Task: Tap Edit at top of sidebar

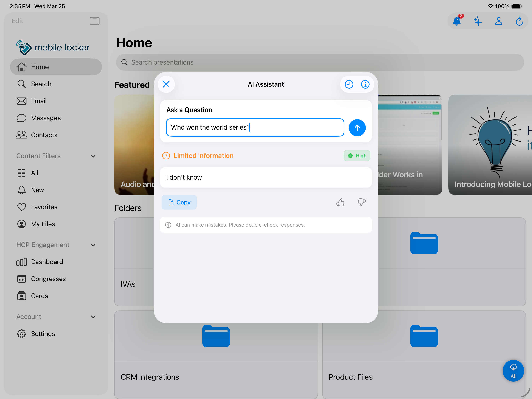Action: [x=17, y=21]
